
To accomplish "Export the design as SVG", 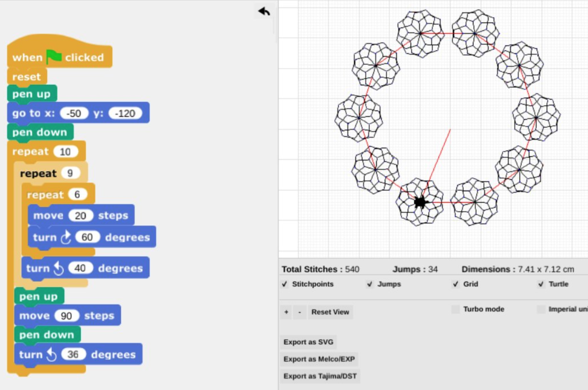I will [x=308, y=342].
